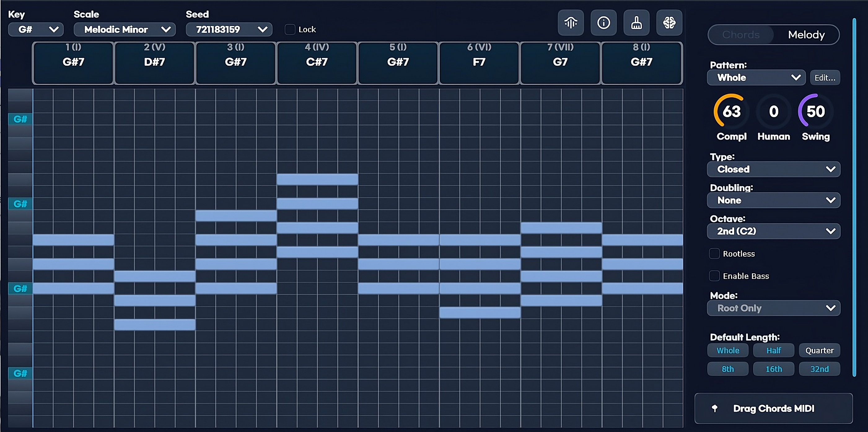Enable the Enable Bass checkbox
The image size is (868, 432).
(x=714, y=276)
